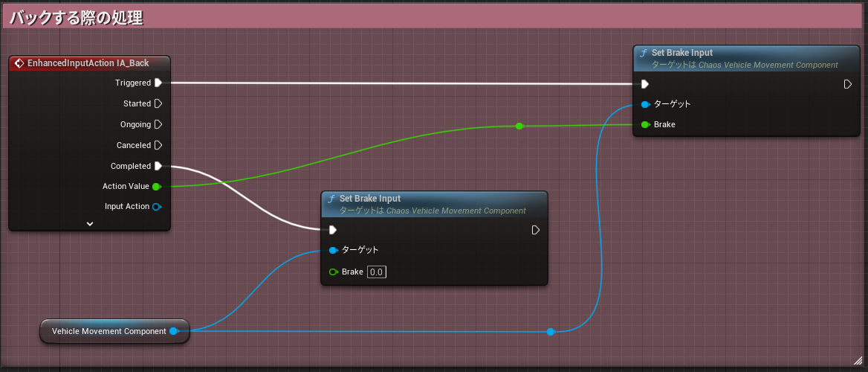
Task: Click function icon on lower Set Brake Input
Action: (x=331, y=199)
